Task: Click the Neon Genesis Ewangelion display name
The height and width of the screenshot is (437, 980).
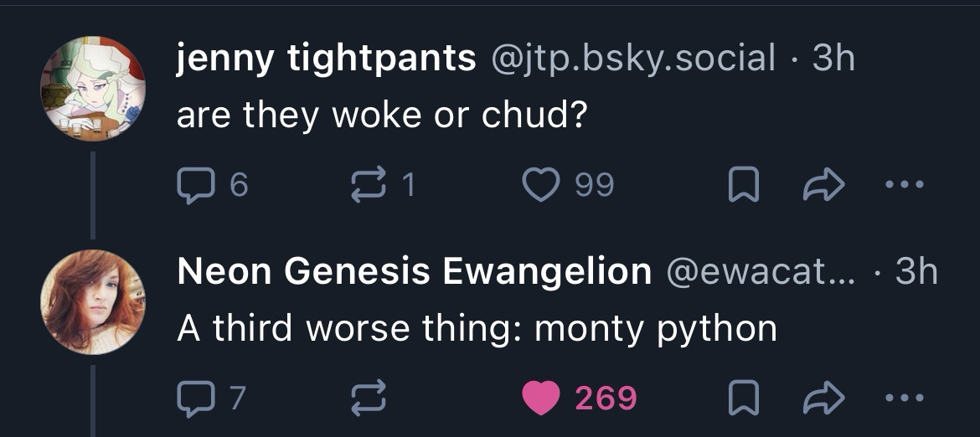Action: click(x=414, y=271)
